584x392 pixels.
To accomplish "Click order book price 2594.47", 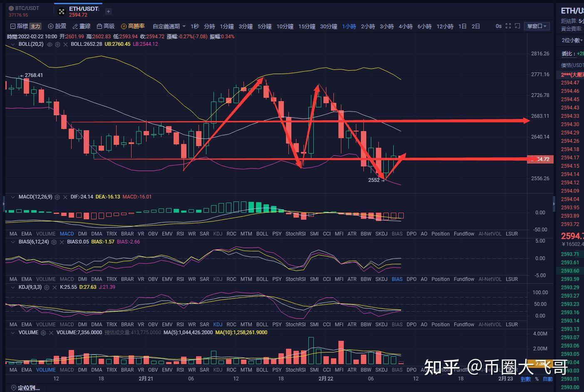I will pos(570,83).
